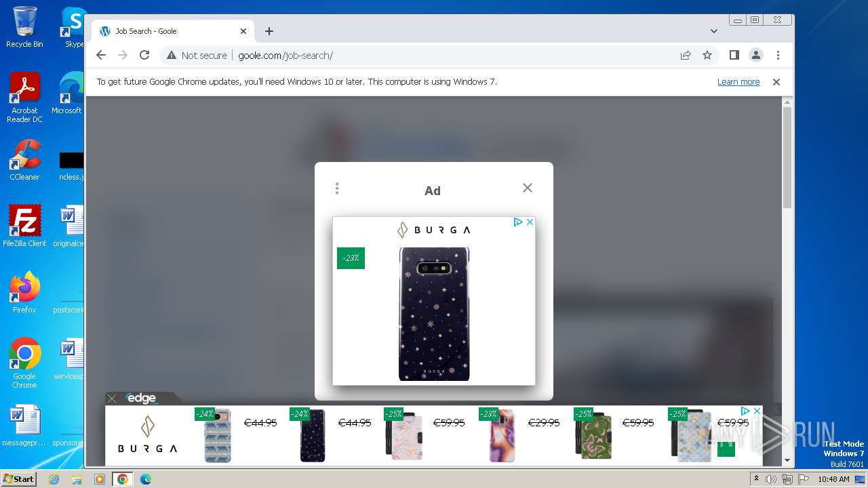This screenshot has width=868, height=488.
Task: Bookmark this page with the star icon
Action: click(707, 55)
